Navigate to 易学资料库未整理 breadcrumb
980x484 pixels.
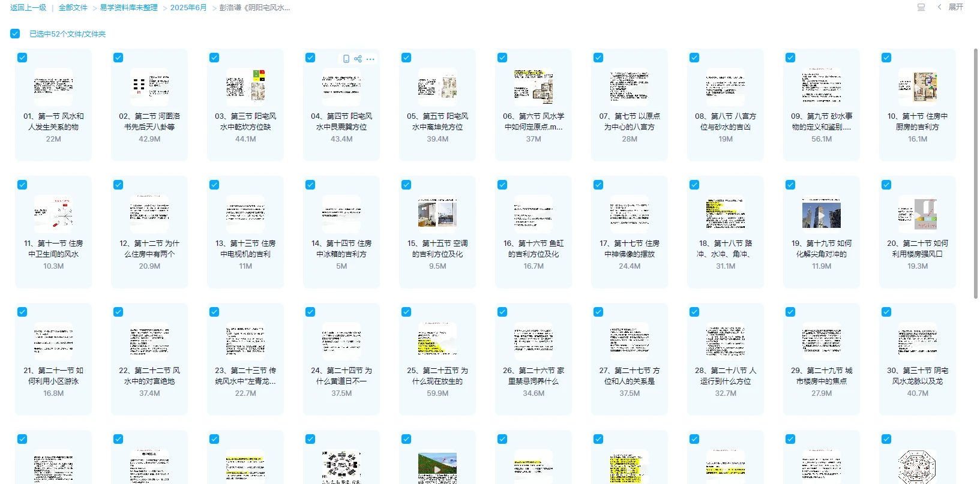128,7
